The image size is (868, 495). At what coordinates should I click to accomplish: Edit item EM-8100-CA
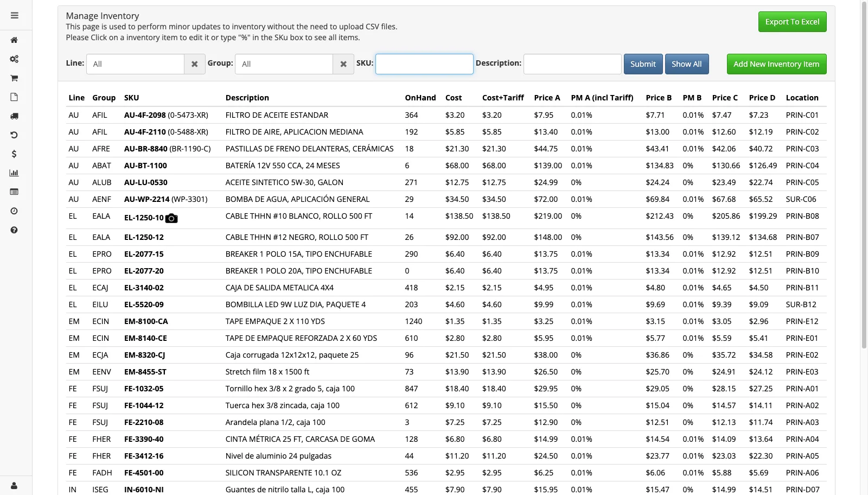pyautogui.click(x=146, y=321)
